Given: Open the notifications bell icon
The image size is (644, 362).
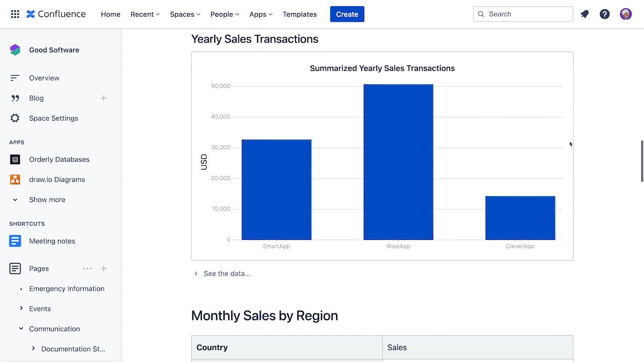Looking at the screenshot, I should coord(585,14).
